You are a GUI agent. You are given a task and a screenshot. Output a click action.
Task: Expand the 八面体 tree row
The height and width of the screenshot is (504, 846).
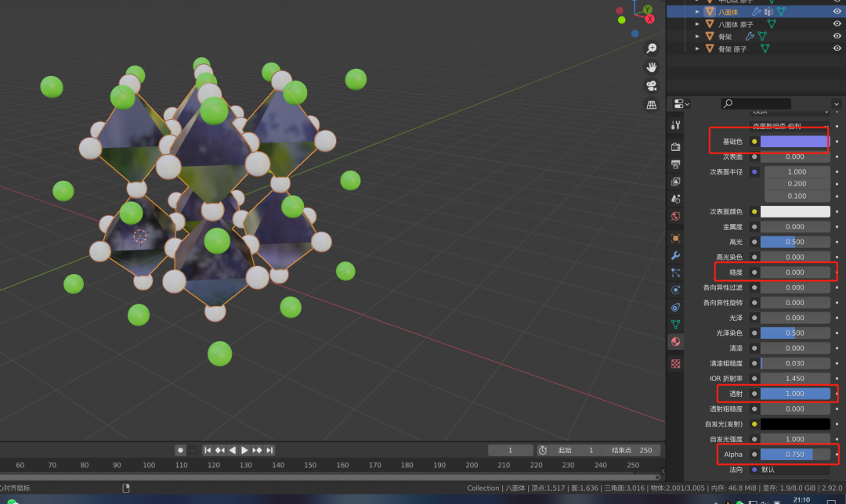pyautogui.click(x=697, y=11)
